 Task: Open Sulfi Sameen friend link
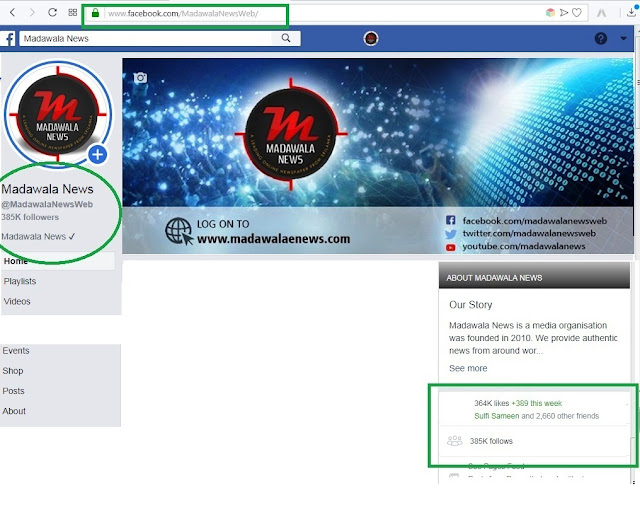point(497,416)
